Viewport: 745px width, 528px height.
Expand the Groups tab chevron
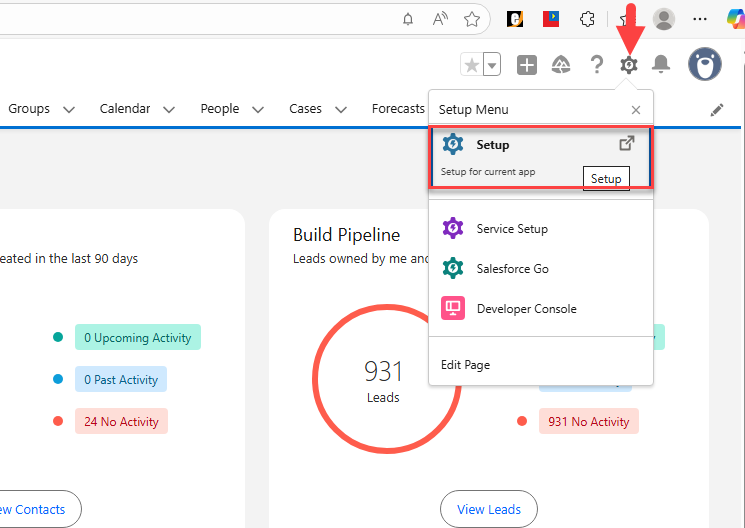[69, 110]
